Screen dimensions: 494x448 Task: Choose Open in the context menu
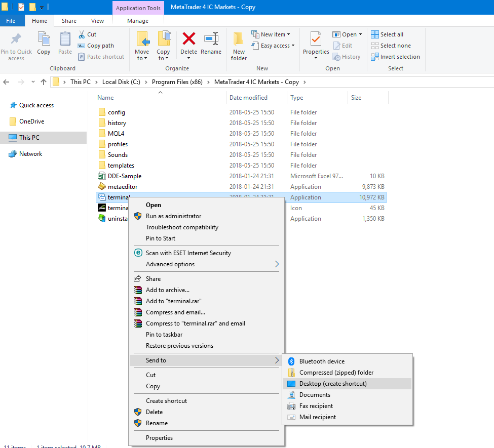[x=154, y=205]
